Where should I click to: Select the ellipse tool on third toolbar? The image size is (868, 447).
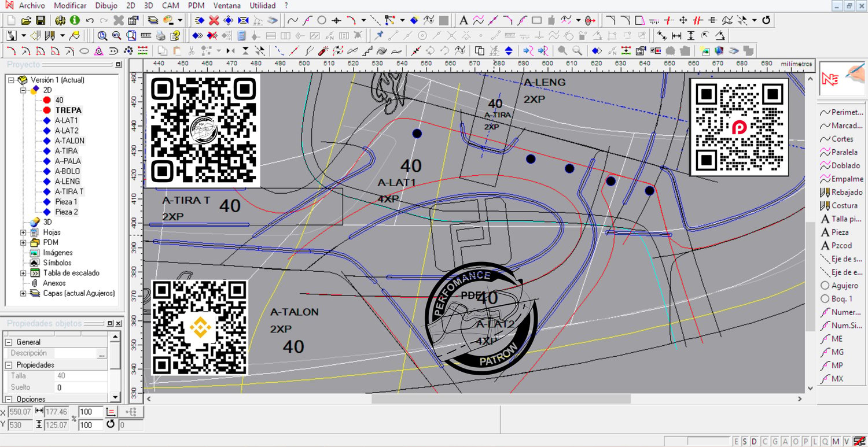(x=84, y=51)
